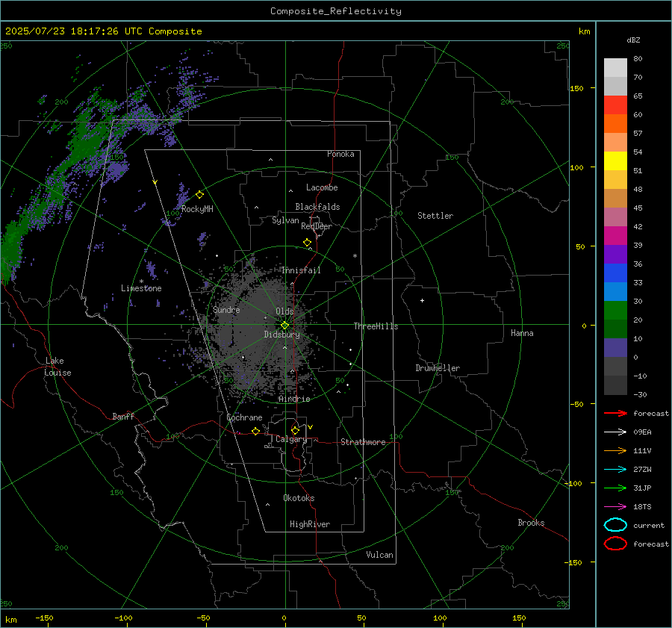Click the white plus marker west of Hanna
672x628 pixels.
422,300
